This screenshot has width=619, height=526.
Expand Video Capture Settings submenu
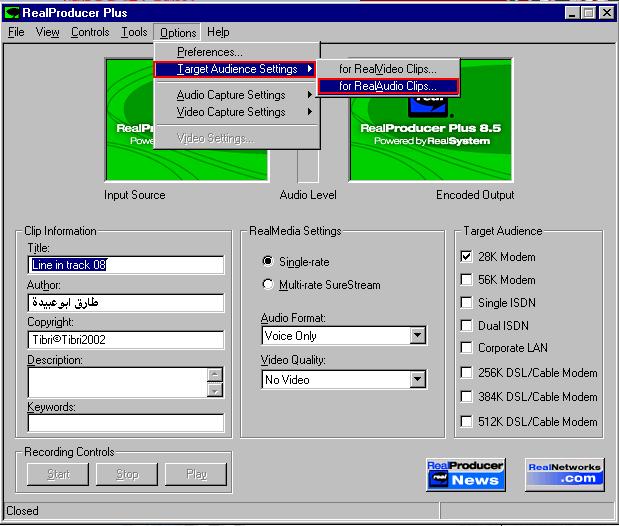(237, 112)
